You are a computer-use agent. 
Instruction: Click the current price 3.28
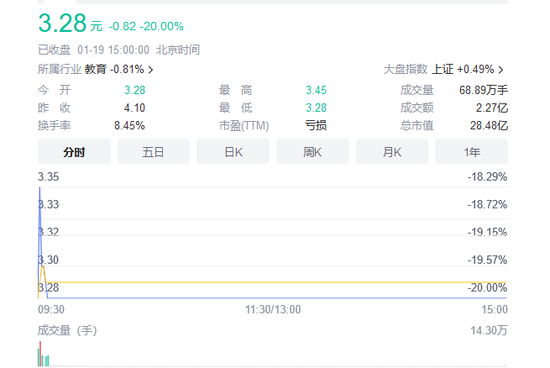[x=62, y=23]
